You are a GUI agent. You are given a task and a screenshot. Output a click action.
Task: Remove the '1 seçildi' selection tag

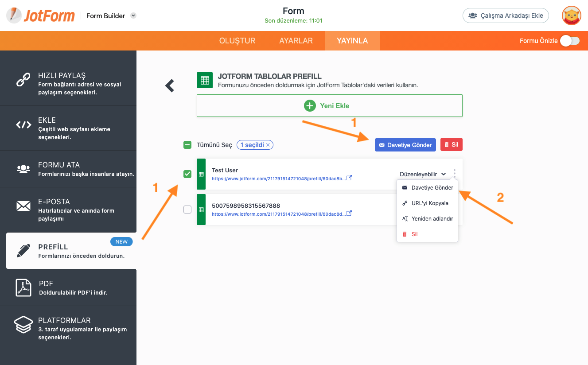click(x=268, y=145)
